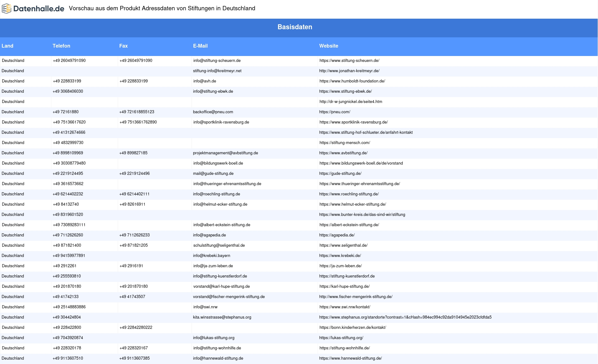The height and width of the screenshot is (364, 598).
Task: Click telephone +49 72161880
Action: click(65, 112)
